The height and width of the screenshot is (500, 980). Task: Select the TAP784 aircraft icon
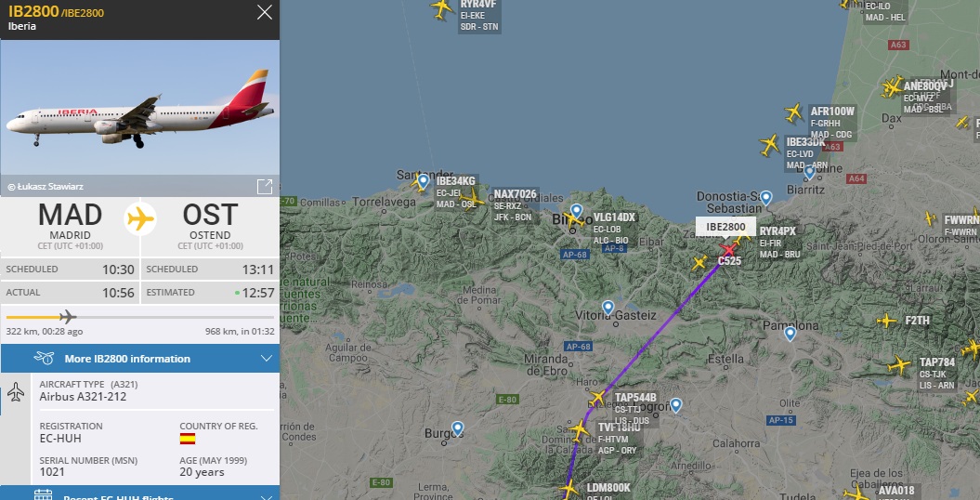pyautogui.click(x=899, y=365)
